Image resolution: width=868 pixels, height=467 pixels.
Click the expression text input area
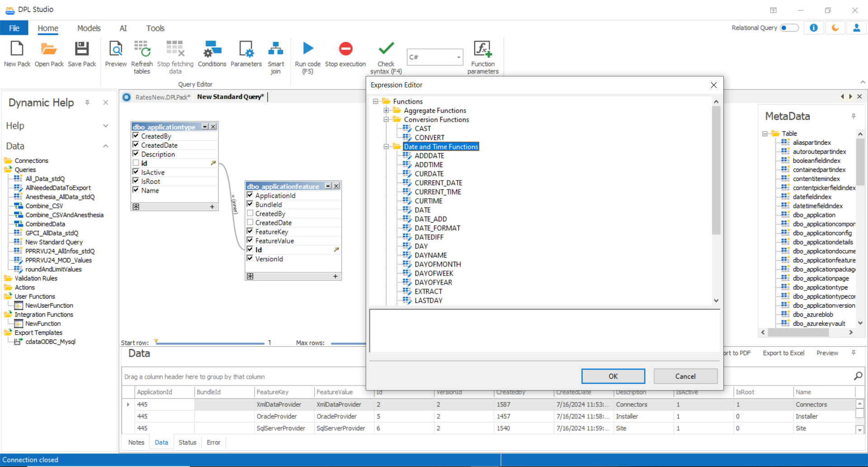click(544, 331)
